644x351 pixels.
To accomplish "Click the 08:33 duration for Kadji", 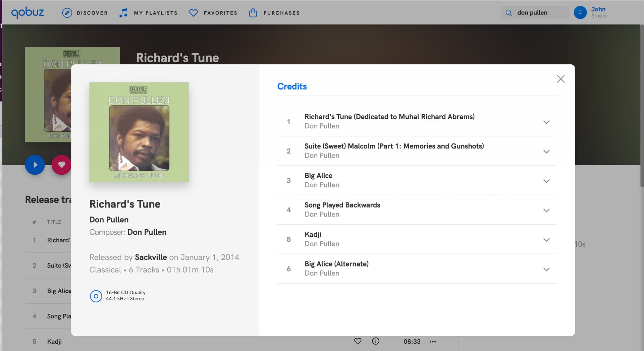I will coord(412,342).
